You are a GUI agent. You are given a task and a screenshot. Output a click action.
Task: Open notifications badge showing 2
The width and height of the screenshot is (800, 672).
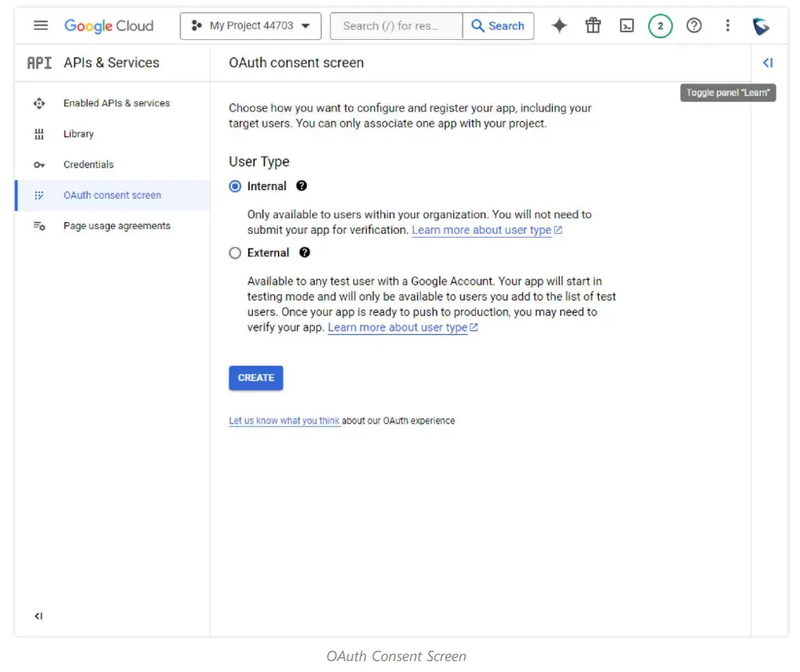(x=660, y=26)
